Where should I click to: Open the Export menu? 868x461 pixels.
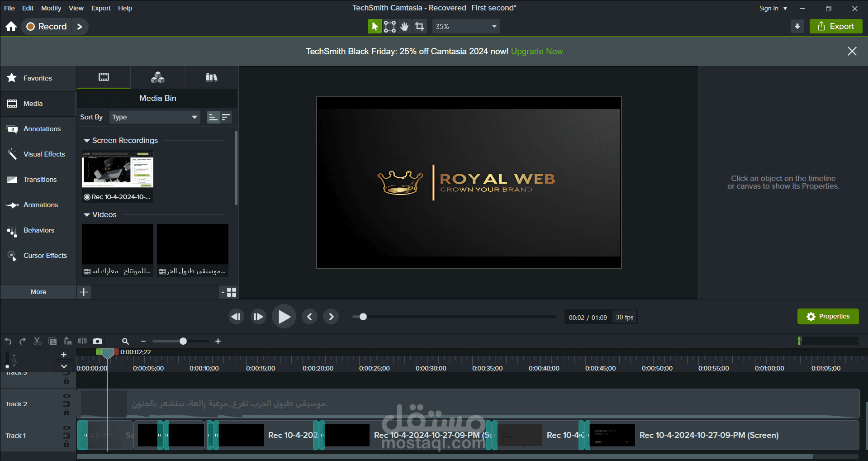click(101, 8)
